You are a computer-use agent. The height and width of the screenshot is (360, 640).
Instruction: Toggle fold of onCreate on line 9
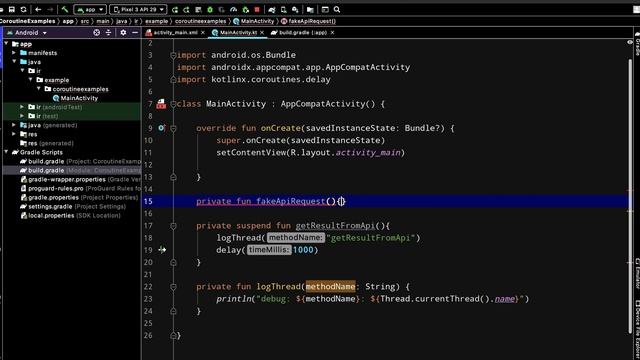[173, 129]
